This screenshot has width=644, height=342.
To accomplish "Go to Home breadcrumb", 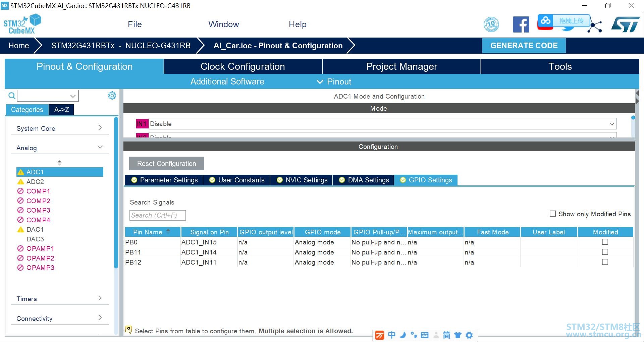I will (x=19, y=46).
